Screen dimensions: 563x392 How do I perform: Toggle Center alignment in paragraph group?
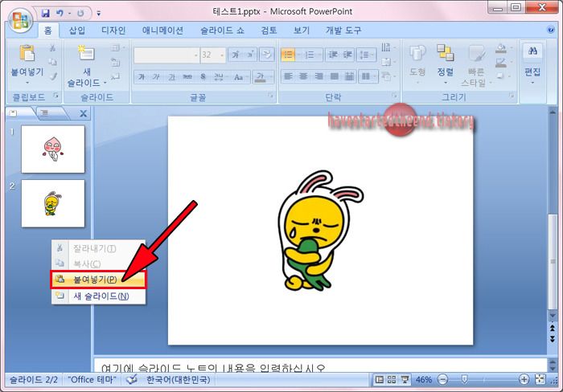303,76
